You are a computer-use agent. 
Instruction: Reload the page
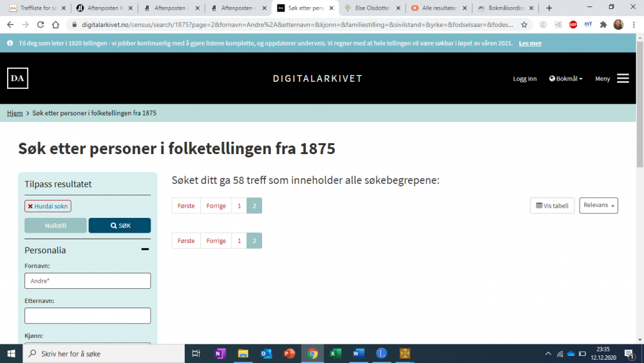pyautogui.click(x=40, y=25)
